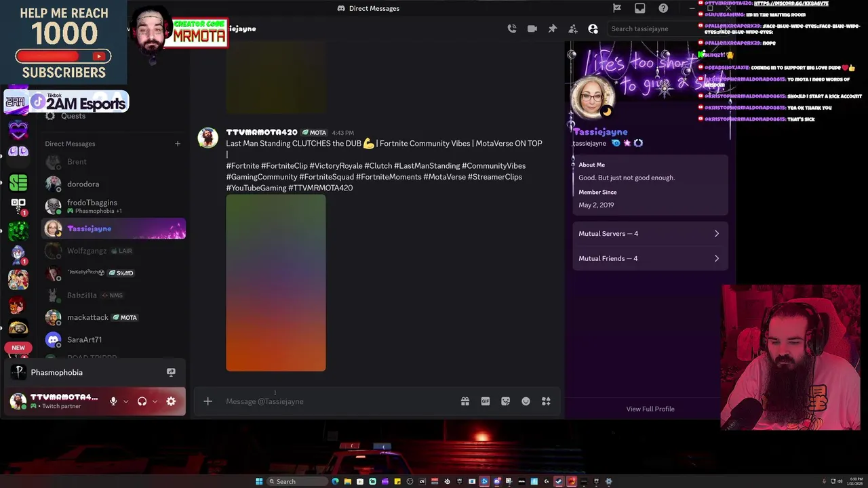
Task: Select the Tassiejayne conversation
Action: tap(114, 228)
